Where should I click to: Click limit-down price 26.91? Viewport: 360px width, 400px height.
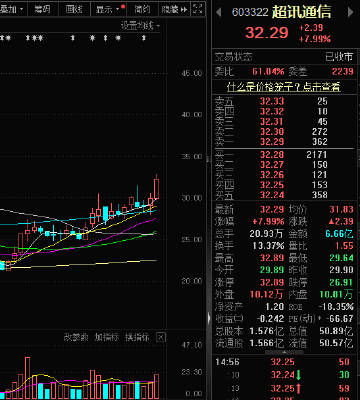(x=341, y=282)
